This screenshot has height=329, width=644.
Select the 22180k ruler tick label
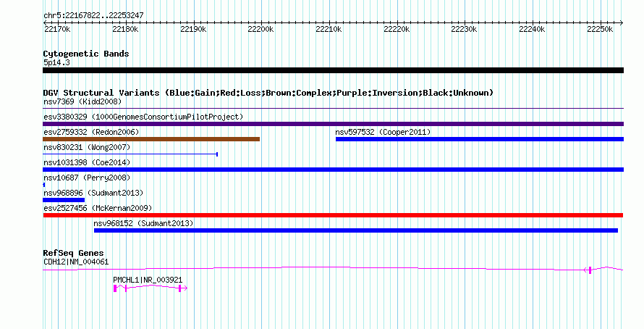(125, 29)
